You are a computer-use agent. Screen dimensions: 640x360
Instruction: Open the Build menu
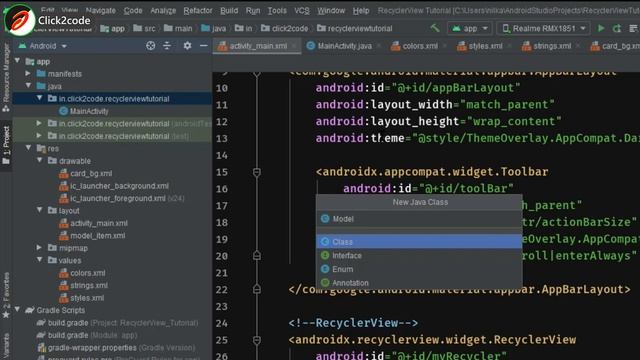click(x=229, y=10)
